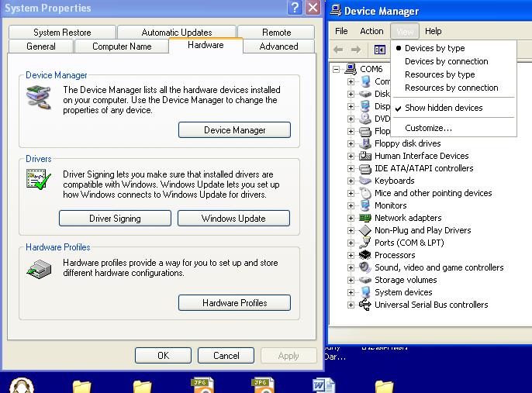Screen dimensions: 532x393
Task: Expand the Human Interface Devices node
Action: click(x=351, y=157)
